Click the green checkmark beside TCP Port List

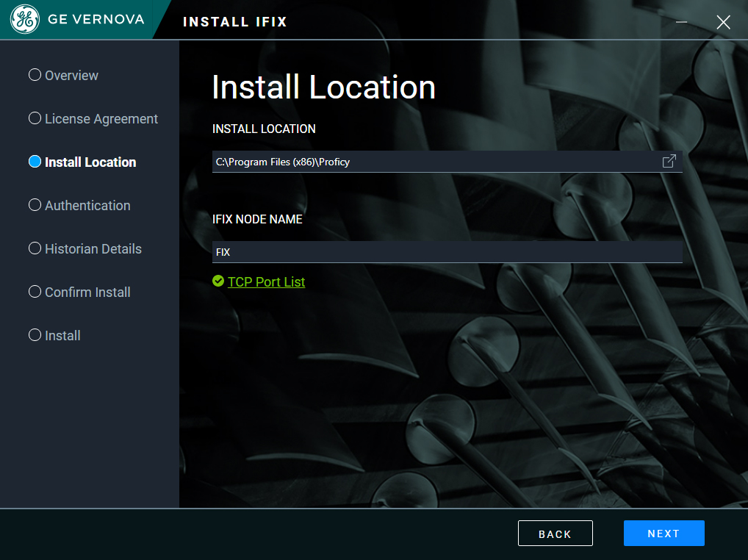[x=218, y=281]
